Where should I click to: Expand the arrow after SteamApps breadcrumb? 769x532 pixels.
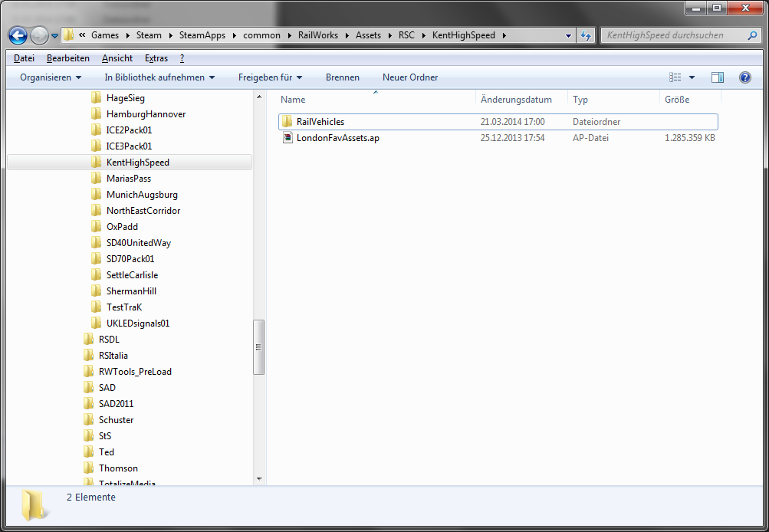pyautogui.click(x=234, y=35)
